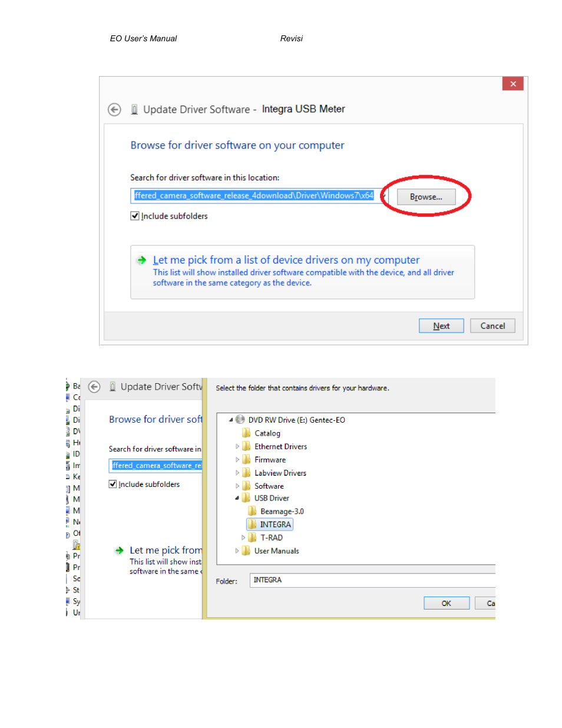Viewport: 562px width, 728px height.
Task: Click the Beamage-3.0 folder icon
Action: pos(252,511)
